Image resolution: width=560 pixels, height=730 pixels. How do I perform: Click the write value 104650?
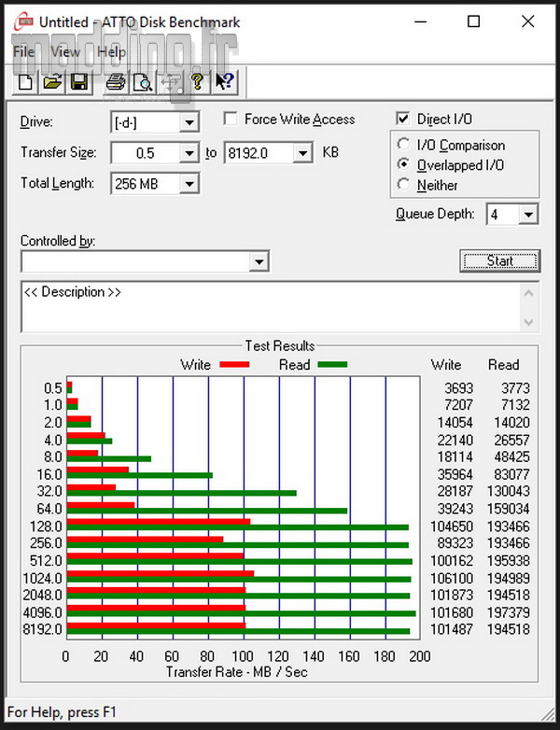click(452, 526)
